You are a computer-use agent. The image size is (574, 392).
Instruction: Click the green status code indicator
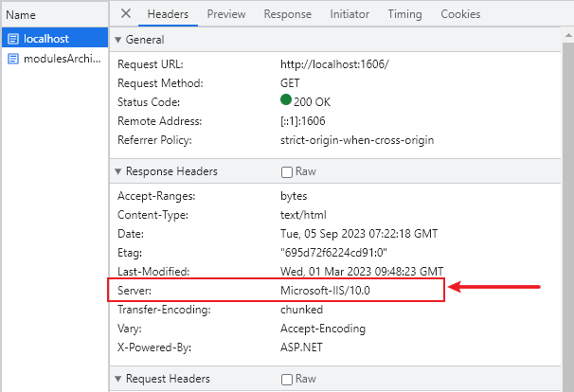coord(286,100)
